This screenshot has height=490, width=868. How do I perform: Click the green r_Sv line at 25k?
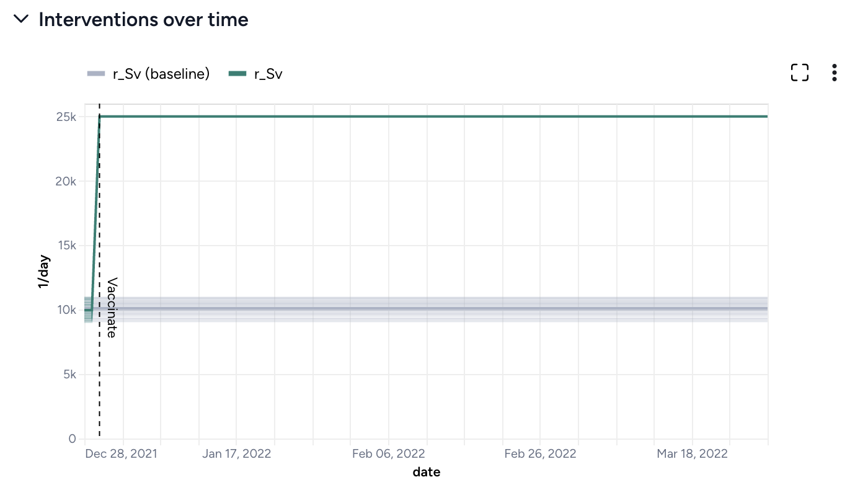[x=434, y=117]
